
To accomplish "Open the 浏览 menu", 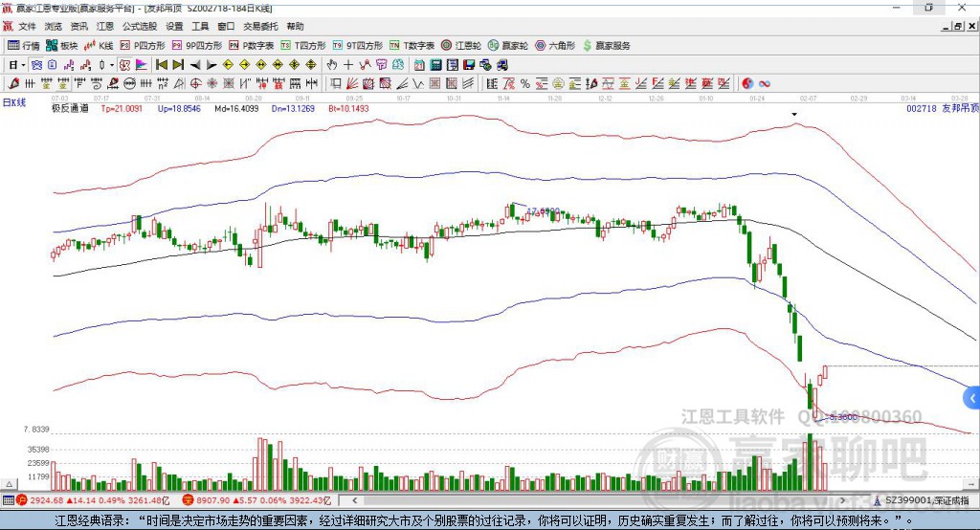I will click(54, 26).
